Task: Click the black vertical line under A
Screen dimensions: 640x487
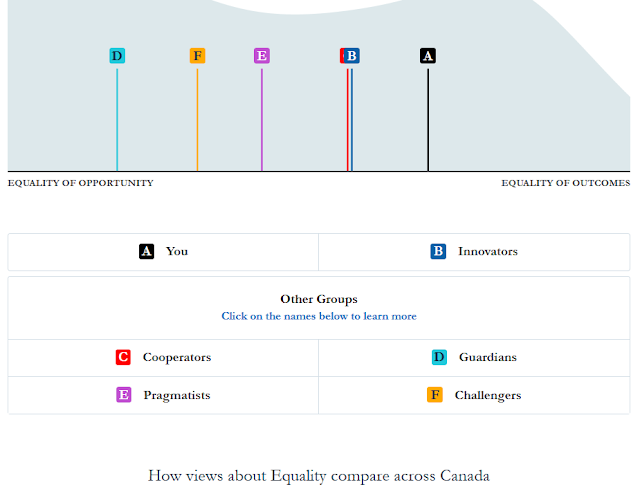Action: point(428,120)
